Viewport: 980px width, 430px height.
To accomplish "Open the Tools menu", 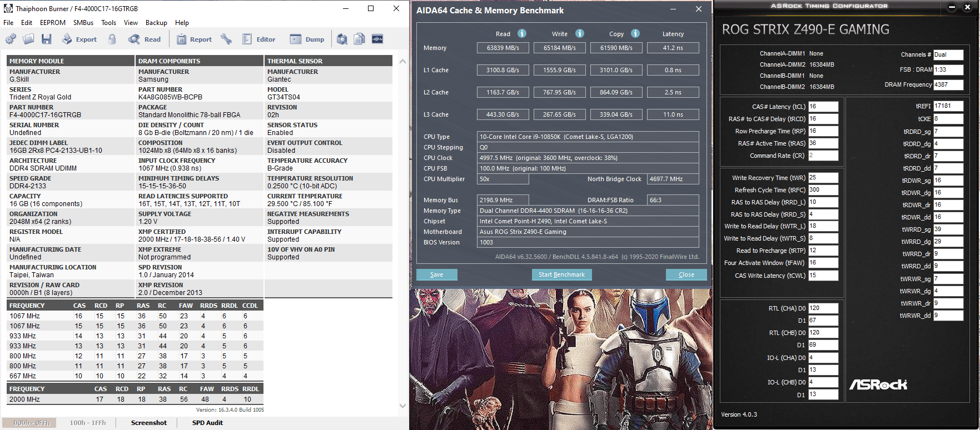I will pyautogui.click(x=109, y=23).
